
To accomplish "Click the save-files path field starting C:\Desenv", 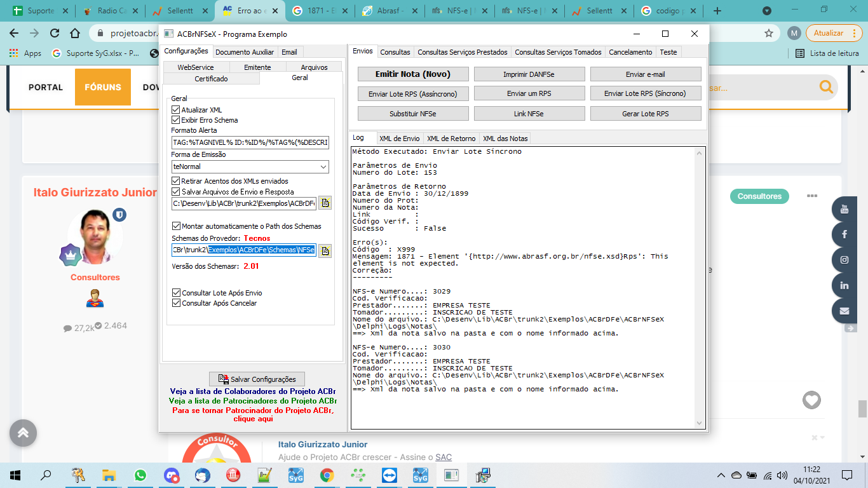I will pyautogui.click(x=243, y=203).
